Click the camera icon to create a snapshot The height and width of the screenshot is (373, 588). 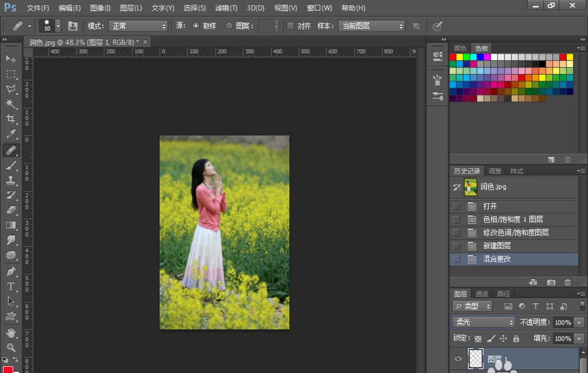(x=551, y=283)
